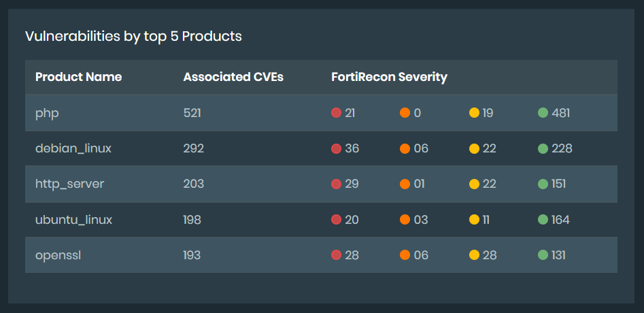Click the red severity dot for http_server

pos(336,184)
